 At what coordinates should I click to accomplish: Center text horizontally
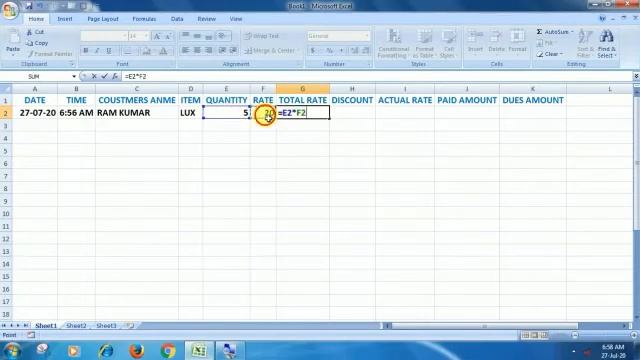pos(197,50)
